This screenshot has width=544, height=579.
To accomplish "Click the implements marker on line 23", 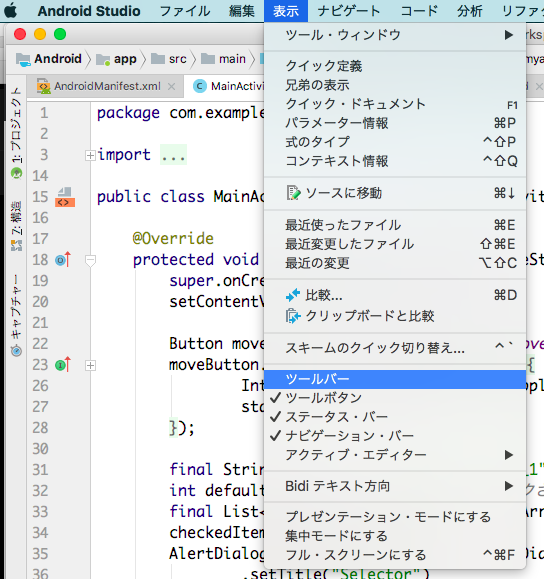I will 63,365.
